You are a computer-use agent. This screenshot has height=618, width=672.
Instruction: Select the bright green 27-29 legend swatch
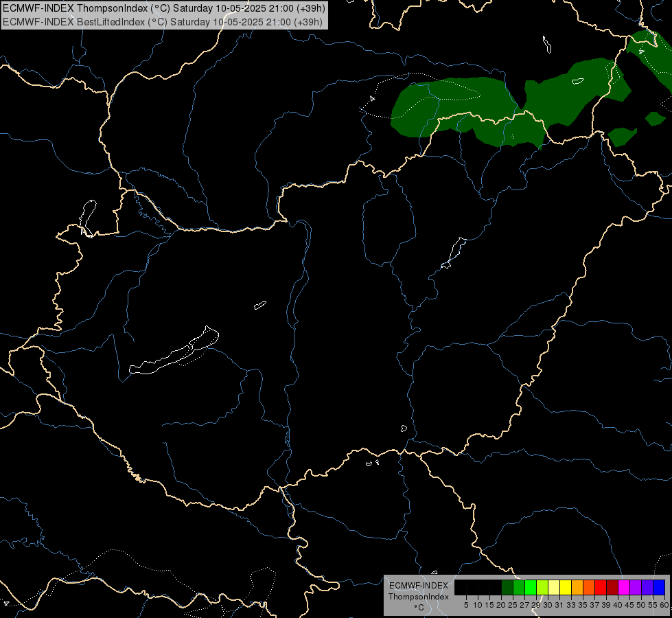(x=531, y=587)
